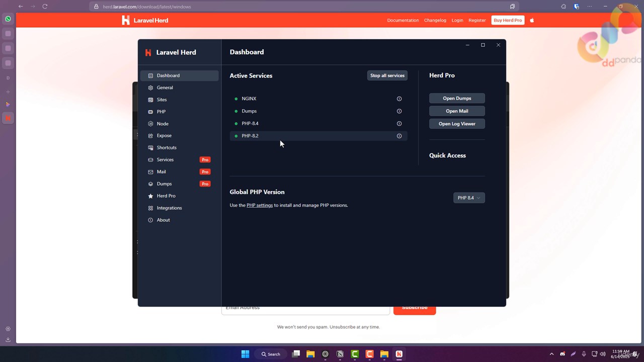Open the Expose section

pyautogui.click(x=179, y=136)
